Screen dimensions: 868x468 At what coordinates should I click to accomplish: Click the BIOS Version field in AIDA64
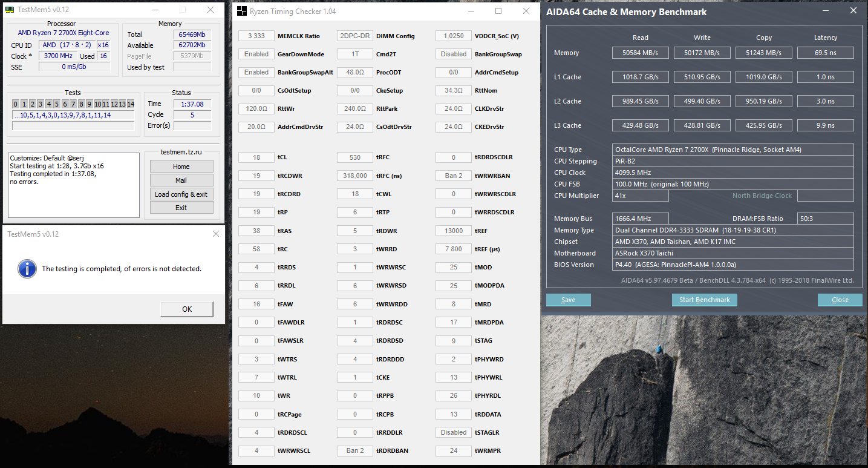point(733,265)
